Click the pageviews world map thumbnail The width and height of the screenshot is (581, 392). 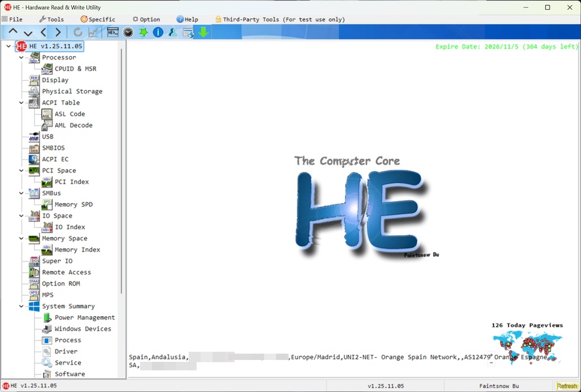point(527,346)
